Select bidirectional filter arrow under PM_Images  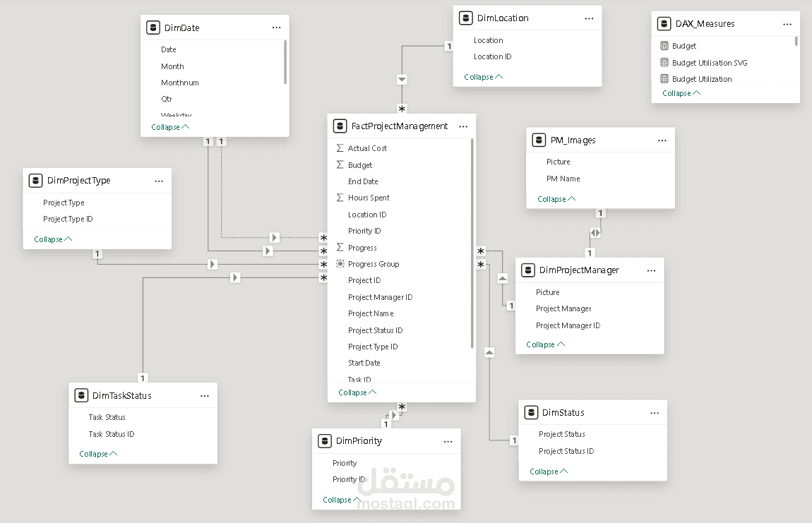tap(595, 233)
